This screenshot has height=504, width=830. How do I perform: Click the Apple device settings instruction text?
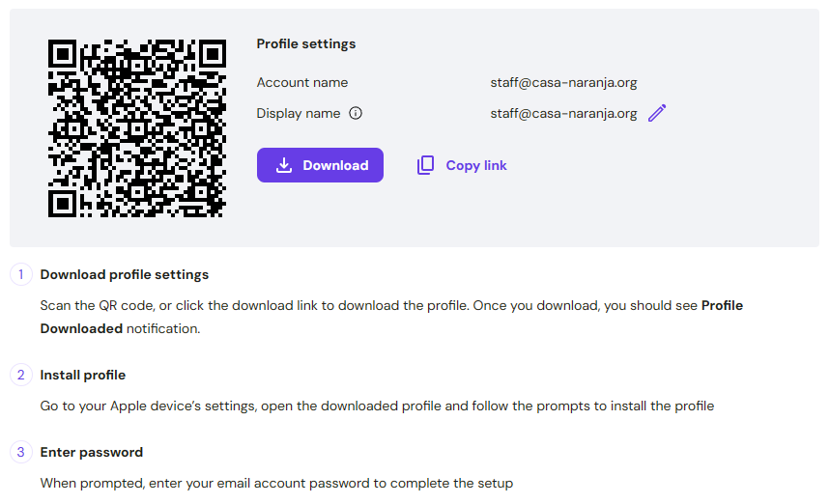(377, 406)
